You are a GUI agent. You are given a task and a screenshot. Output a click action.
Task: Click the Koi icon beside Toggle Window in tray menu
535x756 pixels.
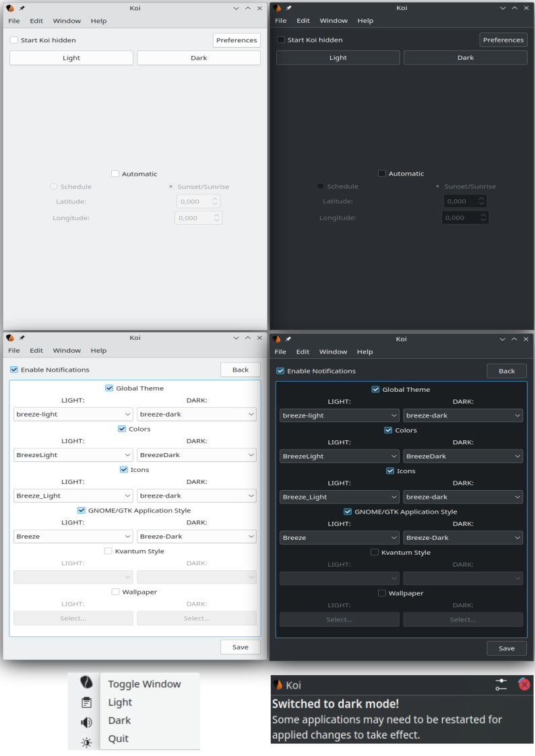[86, 682]
